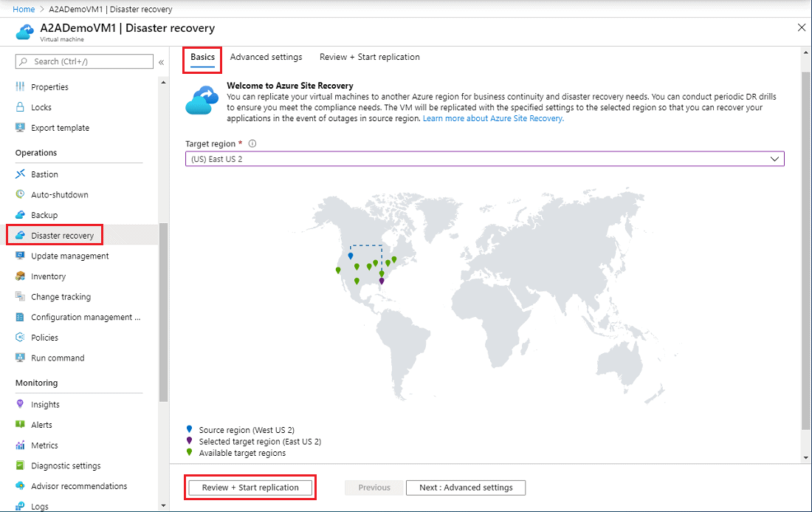Open Change tracking

(x=62, y=296)
